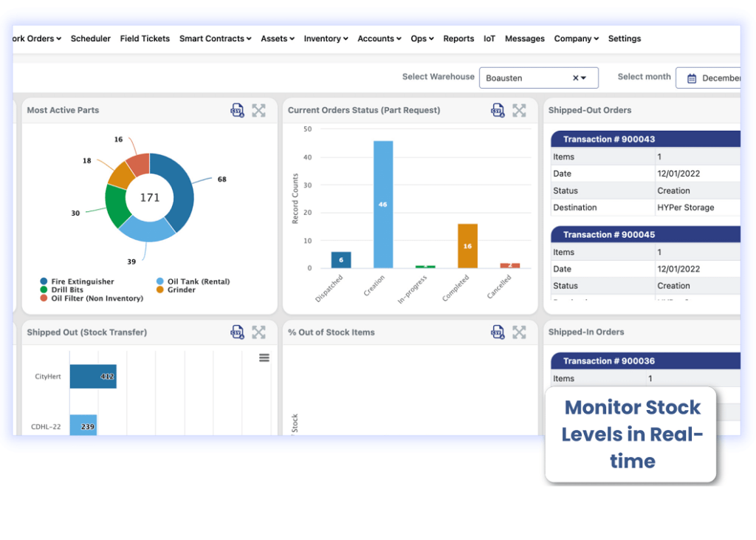Open the Scheduler page
756x540 pixels.
click(x=90, y=38)
